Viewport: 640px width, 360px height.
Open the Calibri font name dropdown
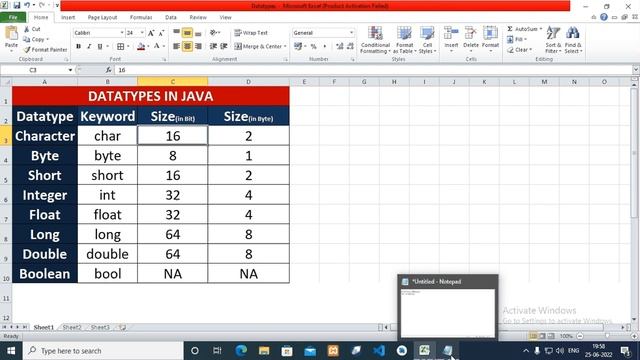(122, 33)
